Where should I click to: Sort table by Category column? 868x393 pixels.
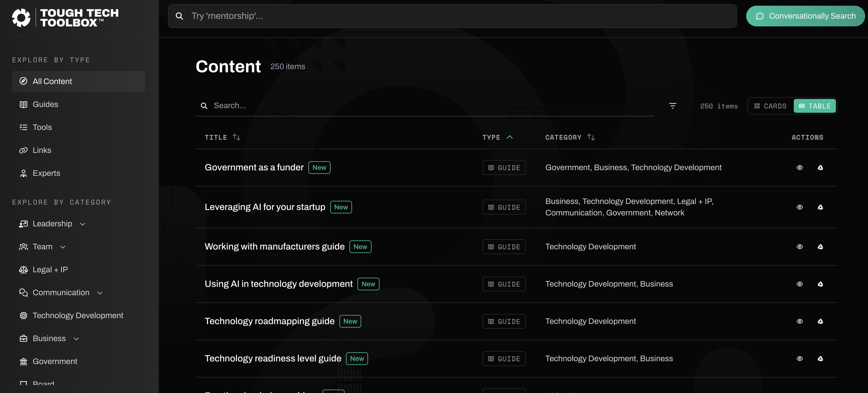click(x=569, y=137)
